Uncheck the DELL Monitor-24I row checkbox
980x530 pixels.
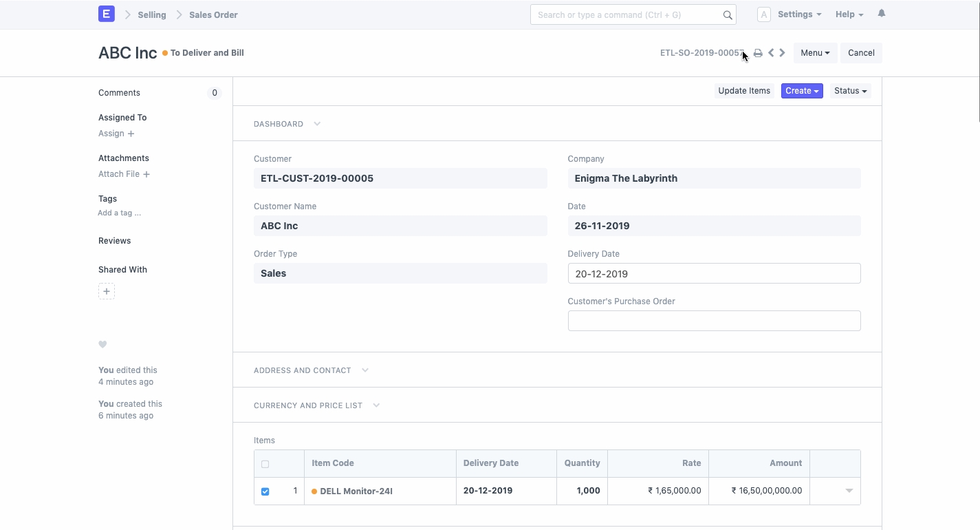click(x=265, y=491)
